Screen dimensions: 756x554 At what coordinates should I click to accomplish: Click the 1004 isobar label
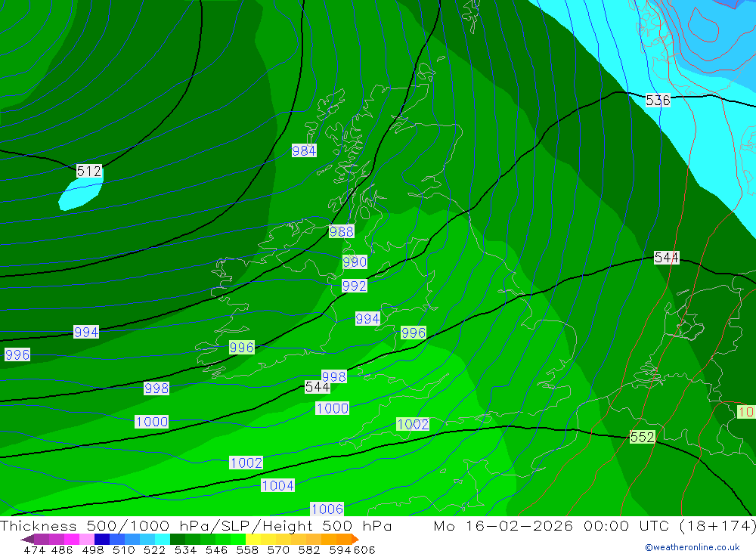pos(277,485)
